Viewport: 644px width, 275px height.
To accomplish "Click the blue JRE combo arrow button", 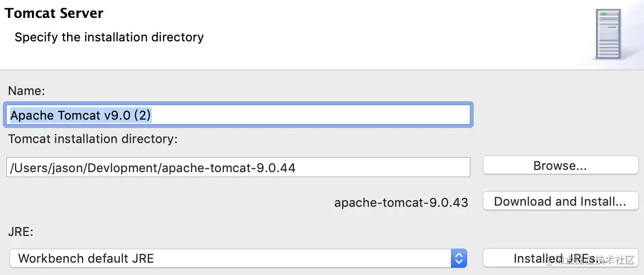I will point(459,258).
